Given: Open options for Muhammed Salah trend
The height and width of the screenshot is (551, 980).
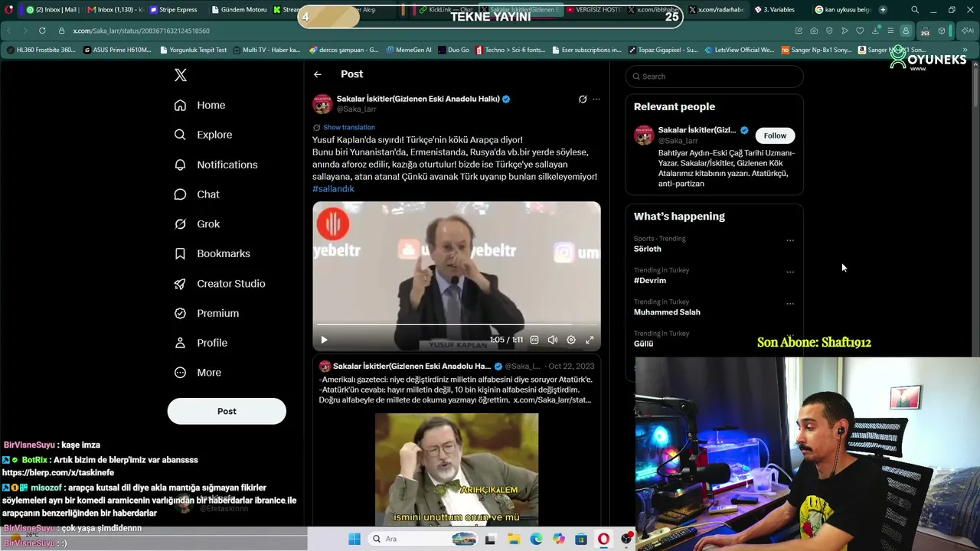Looking at the screenshot, I should (x=790, y=304).
